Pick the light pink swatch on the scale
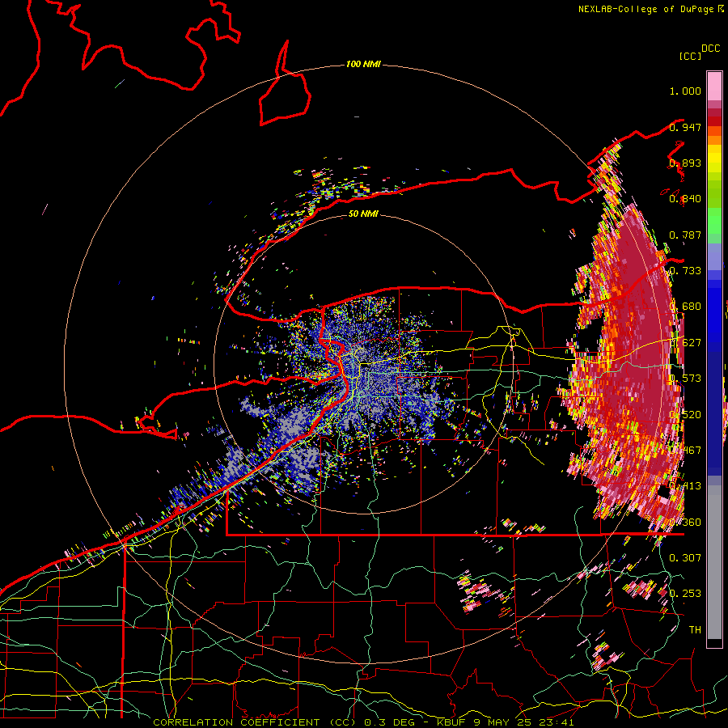The width and height of the screenshot is (728, 728). pos(714,86)
